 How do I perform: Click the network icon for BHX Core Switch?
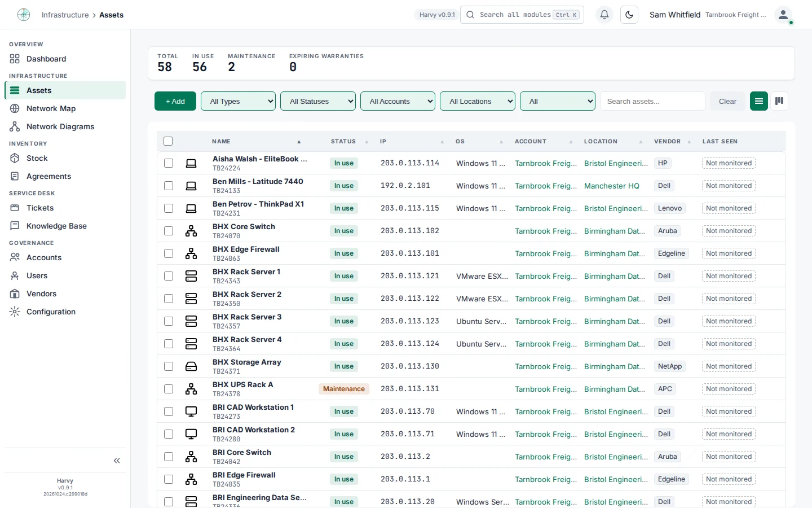tap(191, 231)
